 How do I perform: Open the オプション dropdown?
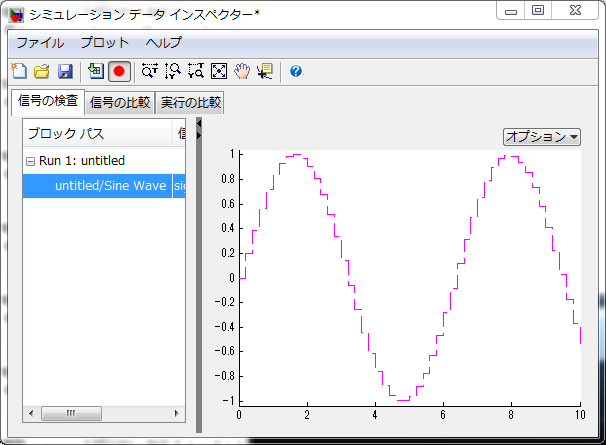coord(542,136)
